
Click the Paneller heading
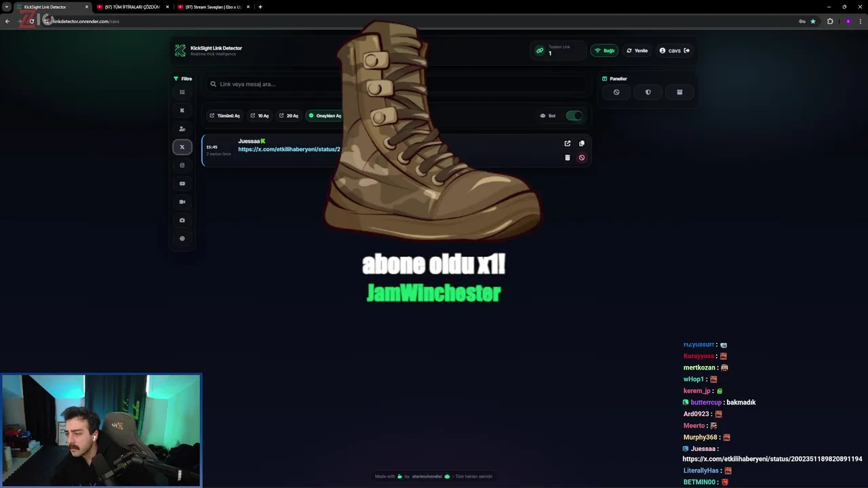614,79
